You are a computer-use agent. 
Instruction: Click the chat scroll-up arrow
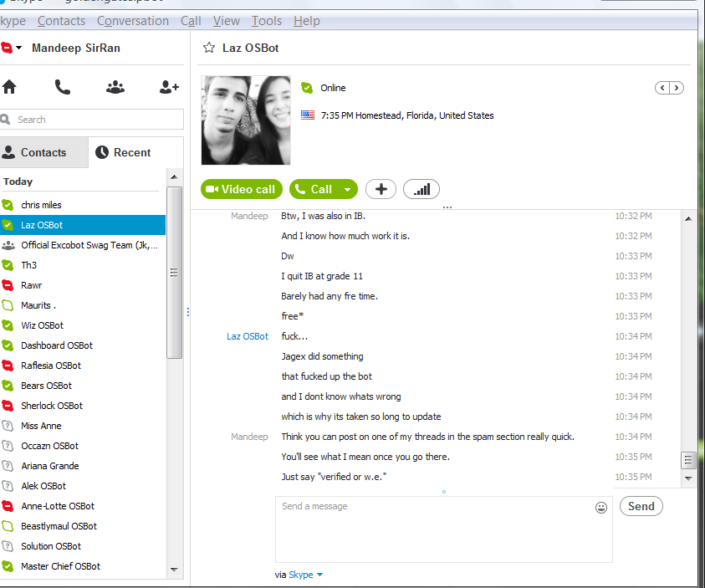(688, 219)
